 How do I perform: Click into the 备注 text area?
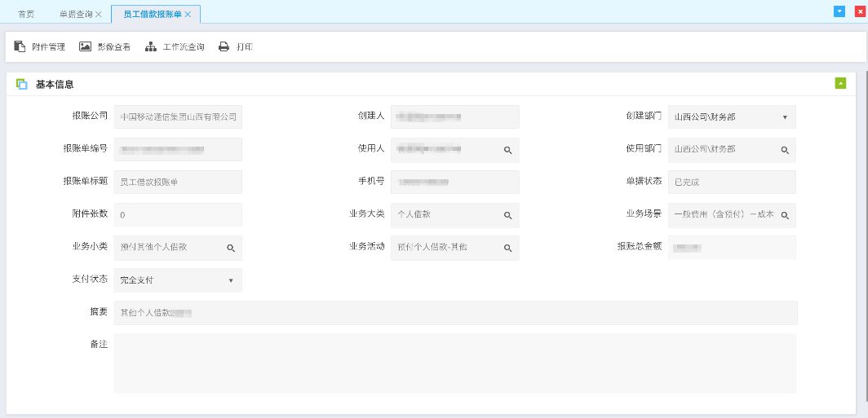pyautogui.click(x=454, y=363)
